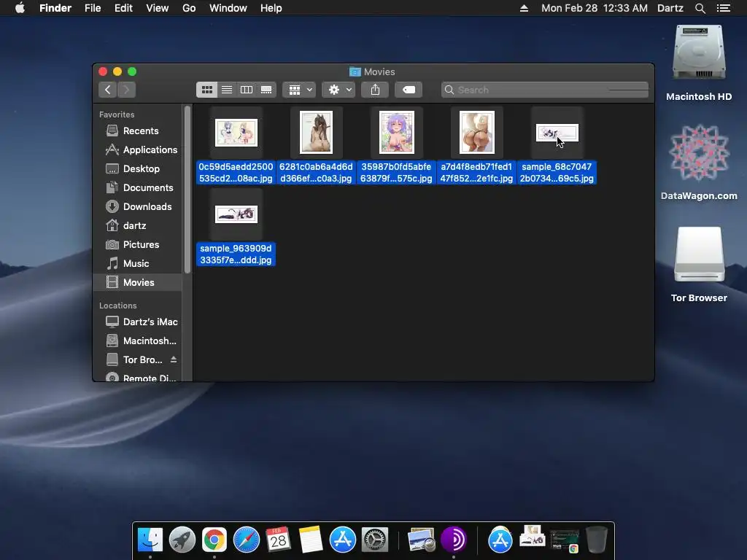
Task: Select Dartz's iMac under Locations
Action: point(138,322)
